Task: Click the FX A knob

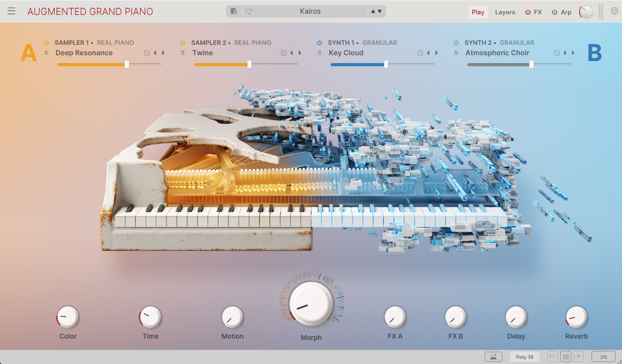Action: click(x=395, y=317)
